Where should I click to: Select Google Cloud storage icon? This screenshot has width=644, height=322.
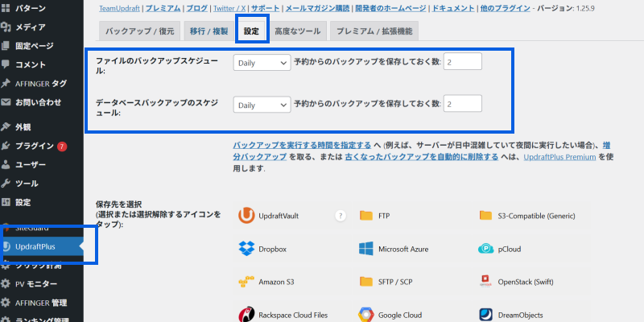pyautogui.click(x=366, y=315)
